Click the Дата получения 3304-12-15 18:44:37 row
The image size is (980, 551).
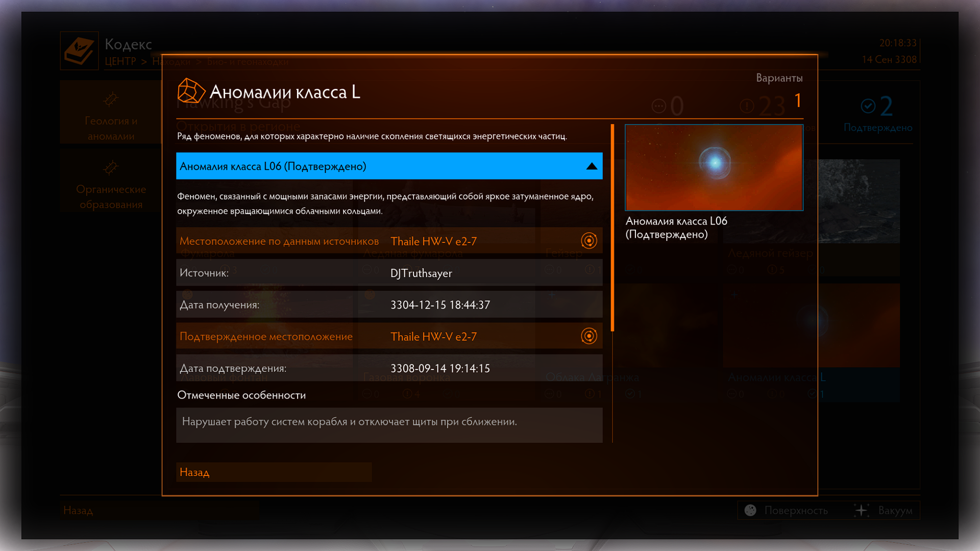tap(389, 305)
